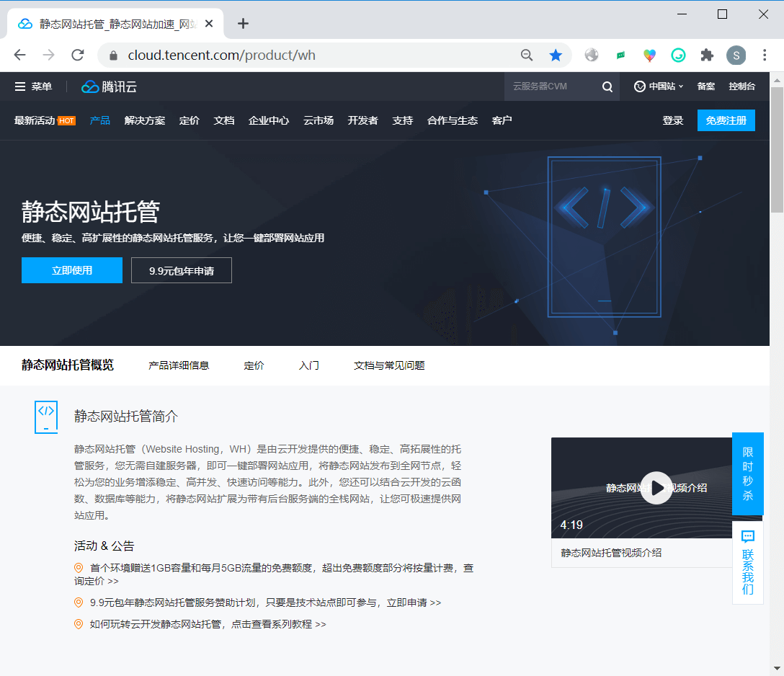784x676 pixels.
Task: Open the 产品 menu
Action: 100,120
